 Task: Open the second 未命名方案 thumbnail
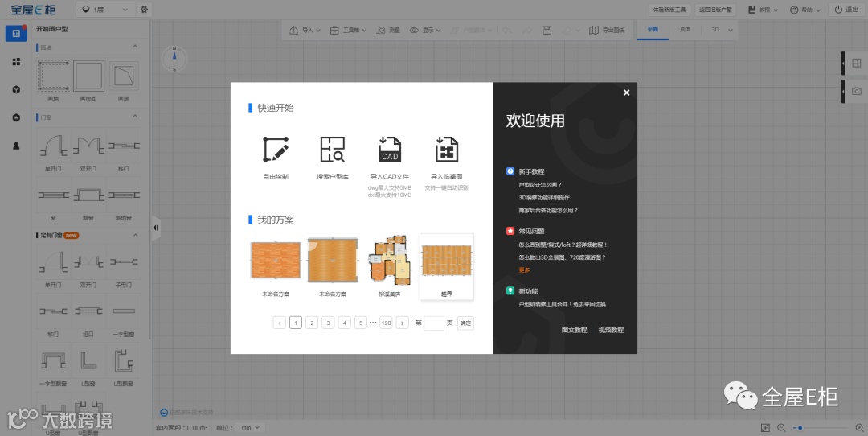pos(332,261)
